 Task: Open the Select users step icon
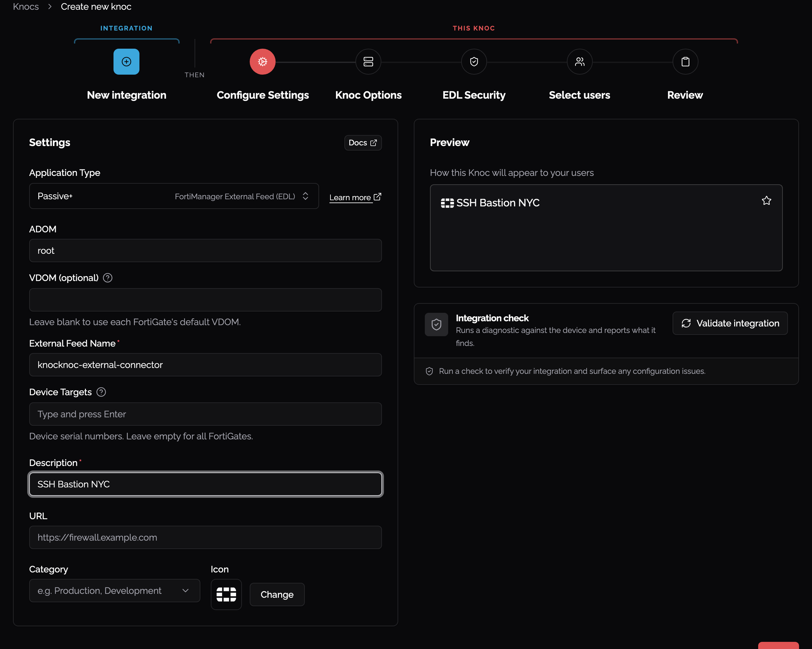coord(579,61)
